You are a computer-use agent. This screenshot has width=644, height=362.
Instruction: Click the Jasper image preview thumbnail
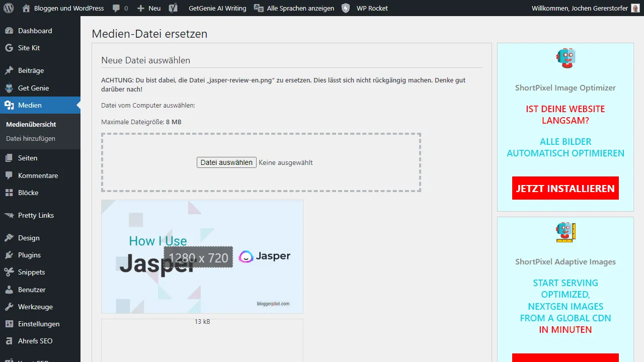[202, 256]
